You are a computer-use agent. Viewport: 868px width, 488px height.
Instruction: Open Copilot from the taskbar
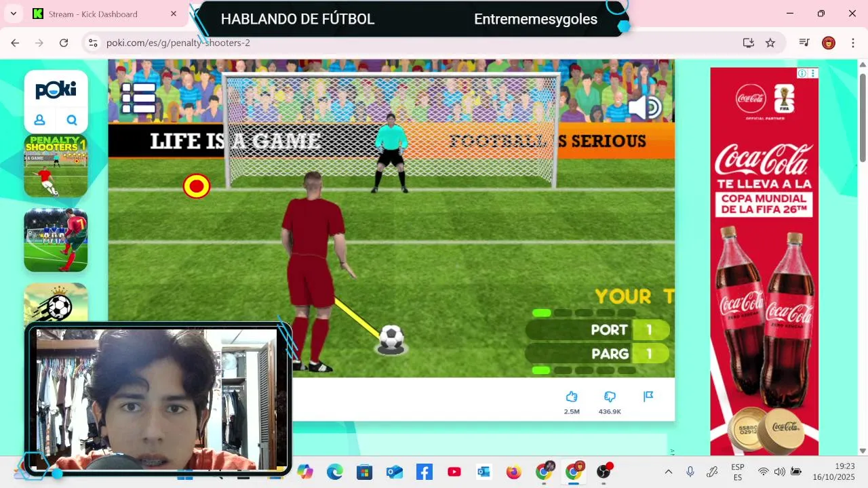click(x=305, y=472)
